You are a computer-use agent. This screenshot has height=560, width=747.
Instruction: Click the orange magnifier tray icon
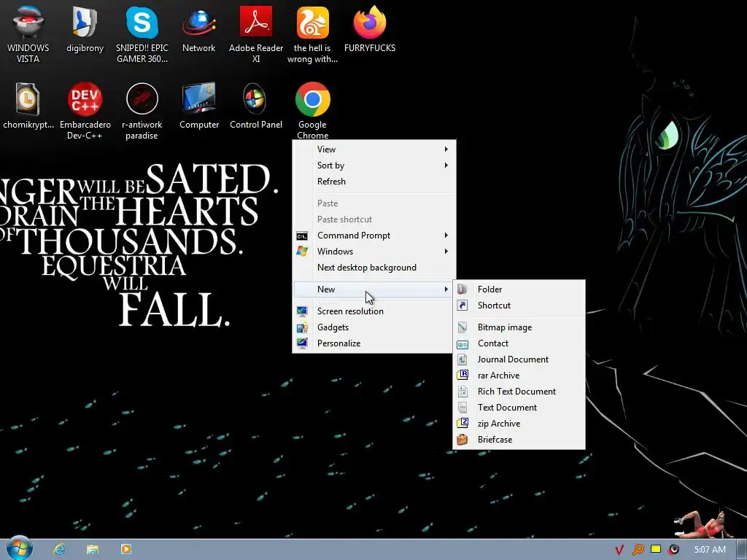pos(638,550)
